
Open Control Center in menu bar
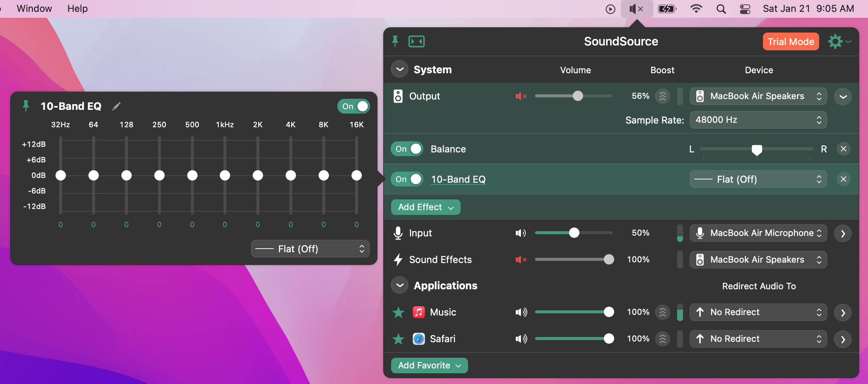[x=745, y=9]
